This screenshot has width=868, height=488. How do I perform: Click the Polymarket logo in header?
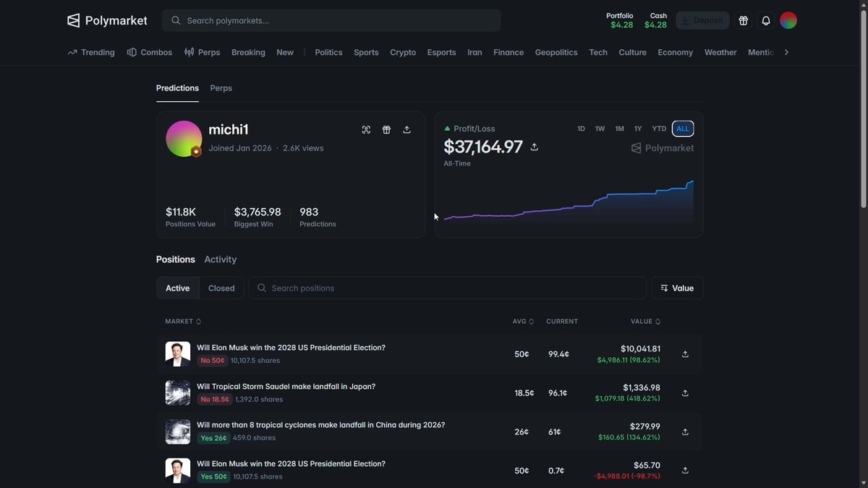tap(107, 20)
